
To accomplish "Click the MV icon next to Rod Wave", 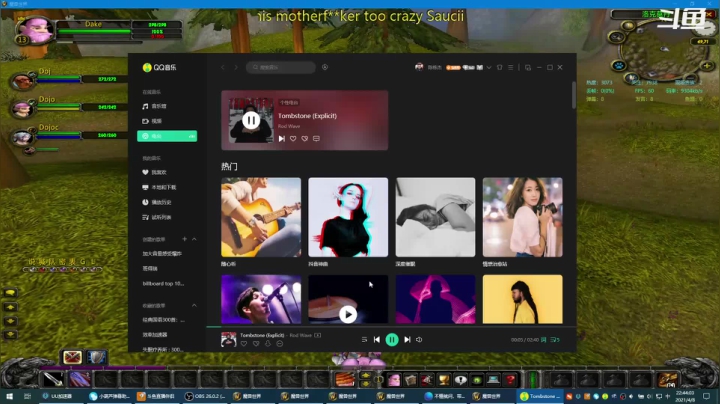I will (x=317, y=335).
